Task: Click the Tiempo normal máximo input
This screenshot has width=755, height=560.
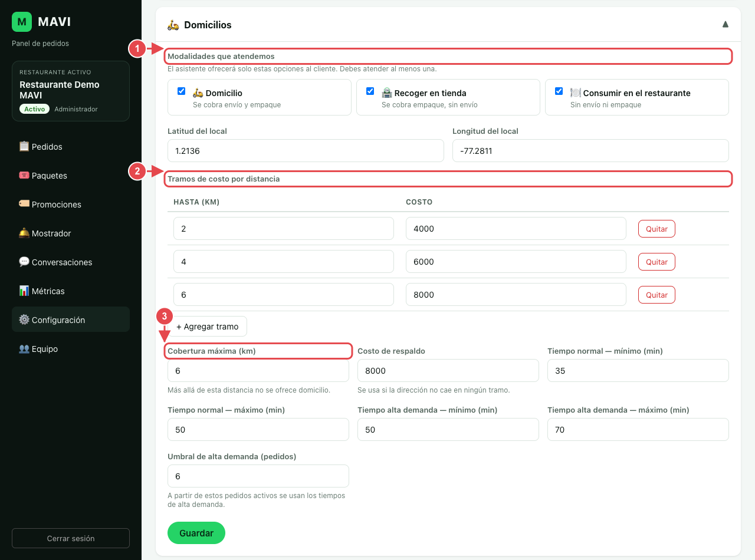Action: [258, 430]
